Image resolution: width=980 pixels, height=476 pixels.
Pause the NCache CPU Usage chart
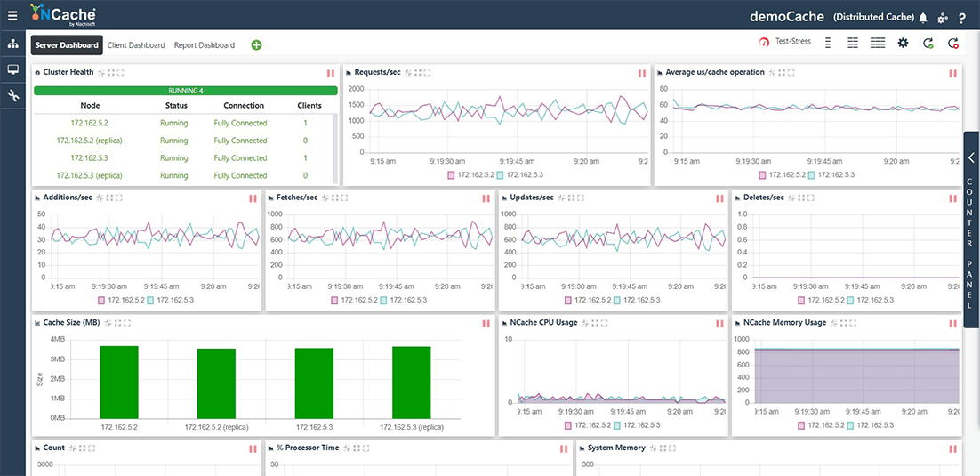(720, 323)
